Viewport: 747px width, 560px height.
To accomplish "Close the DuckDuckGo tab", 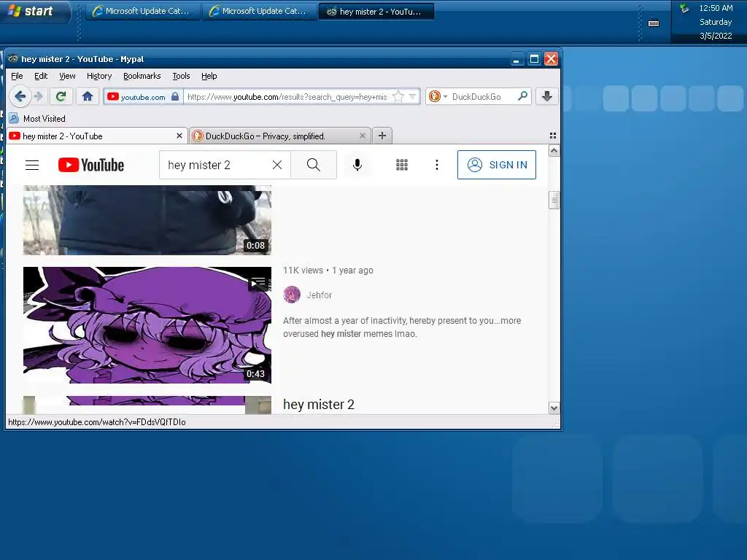I will tap(362, 136).
